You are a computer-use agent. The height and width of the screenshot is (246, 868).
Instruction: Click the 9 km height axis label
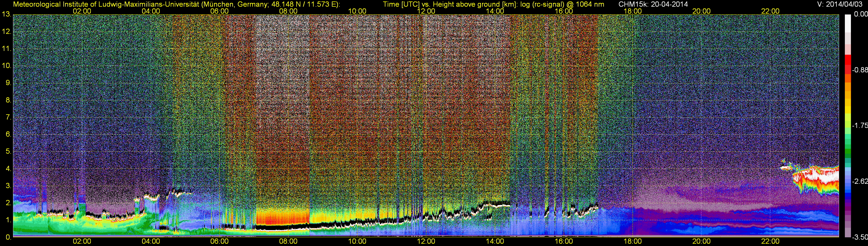8,83
